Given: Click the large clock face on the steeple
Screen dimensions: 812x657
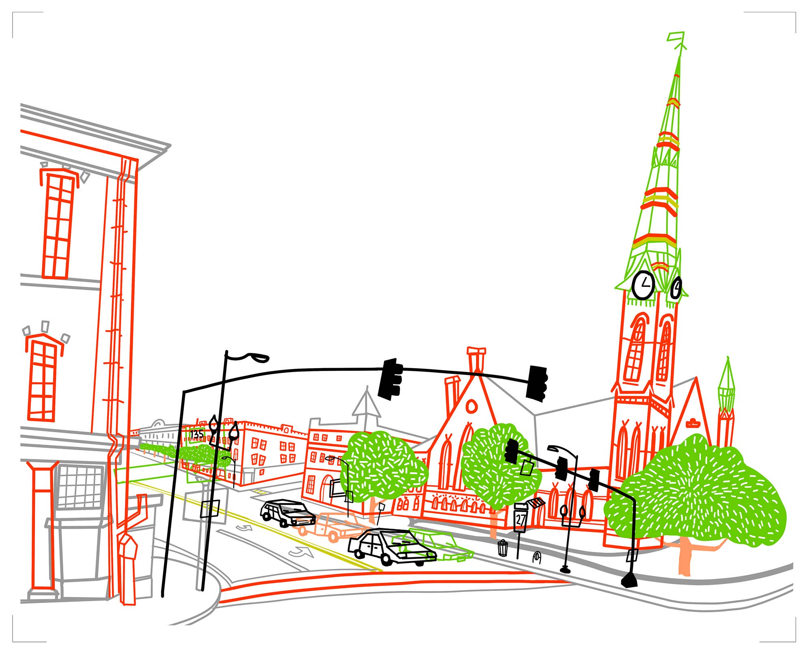Looking at the screenshot, I should (x=643, y=286).
